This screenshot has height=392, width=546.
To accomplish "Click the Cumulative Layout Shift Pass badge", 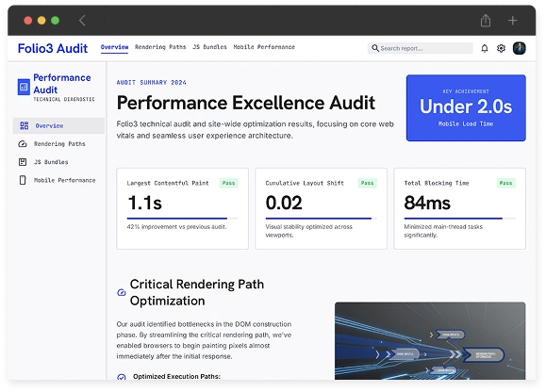I will point(367,183).
